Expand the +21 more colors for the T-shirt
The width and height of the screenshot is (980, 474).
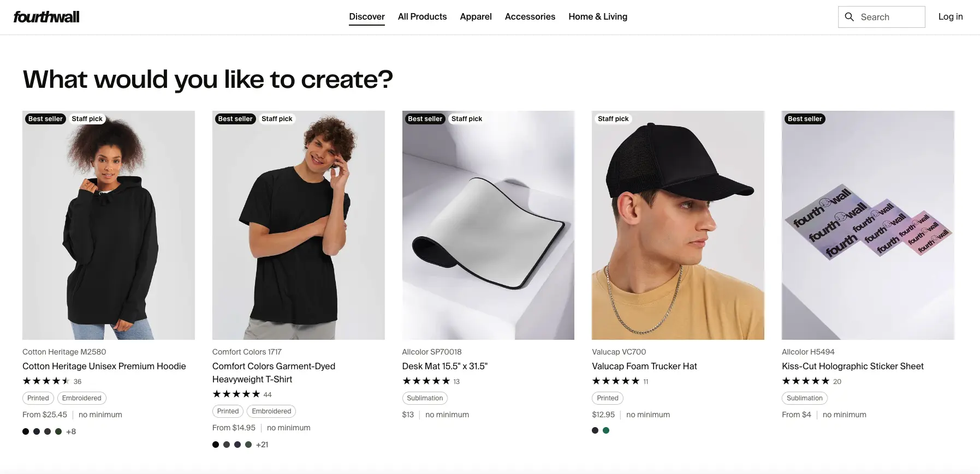click(x=262, y=445)
